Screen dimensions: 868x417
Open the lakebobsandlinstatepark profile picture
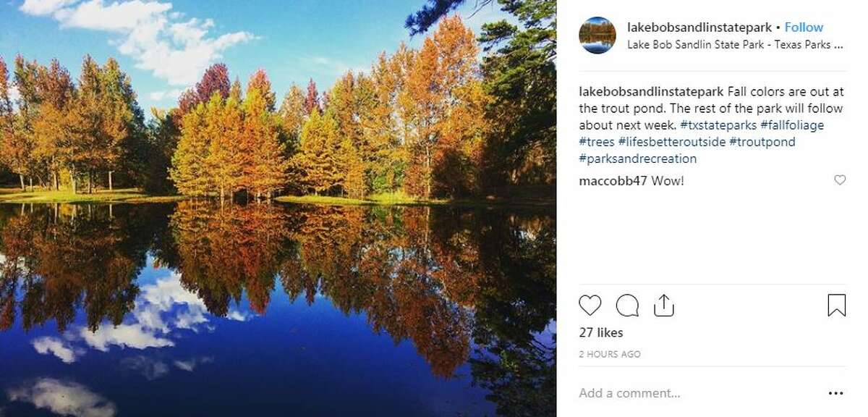(597, 35)
